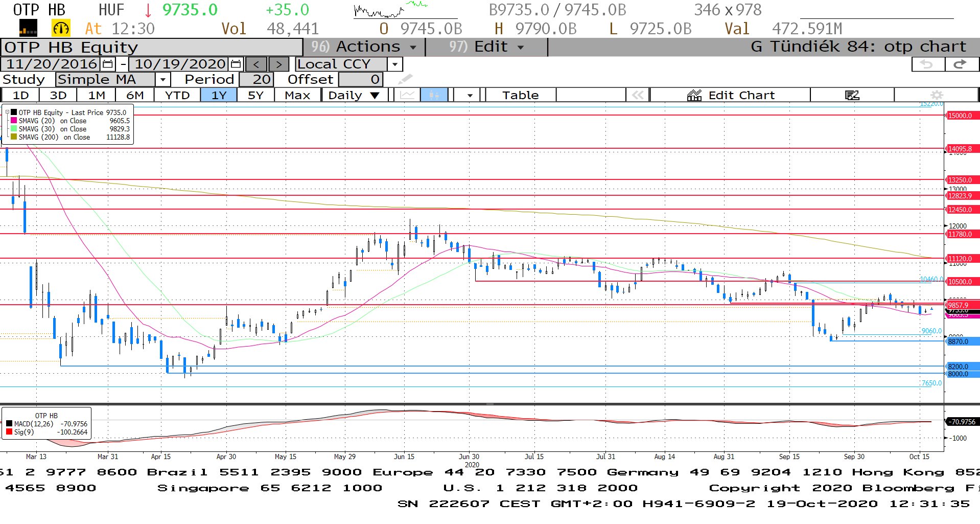Click the black volume bar icon
Screen dimensions: 980x524
[28, 28]
